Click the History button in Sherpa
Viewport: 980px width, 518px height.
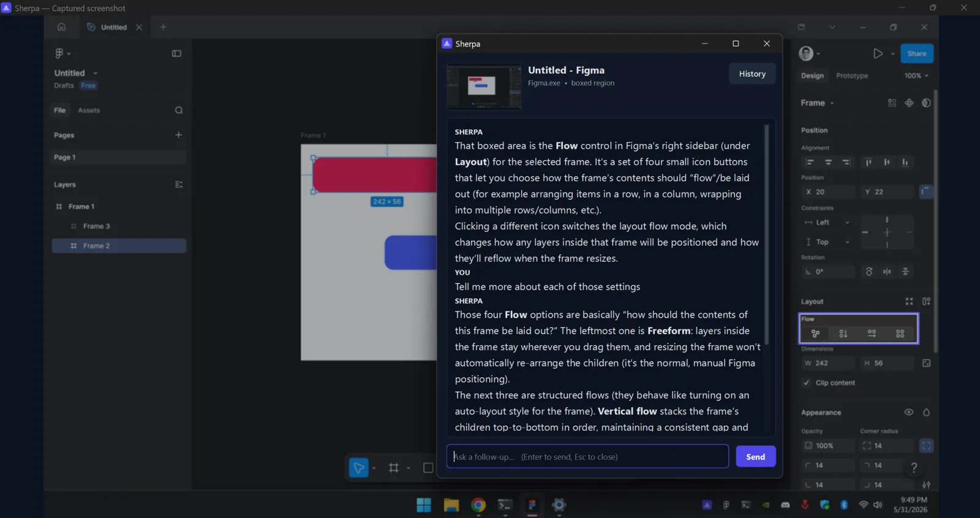(752, 74)
